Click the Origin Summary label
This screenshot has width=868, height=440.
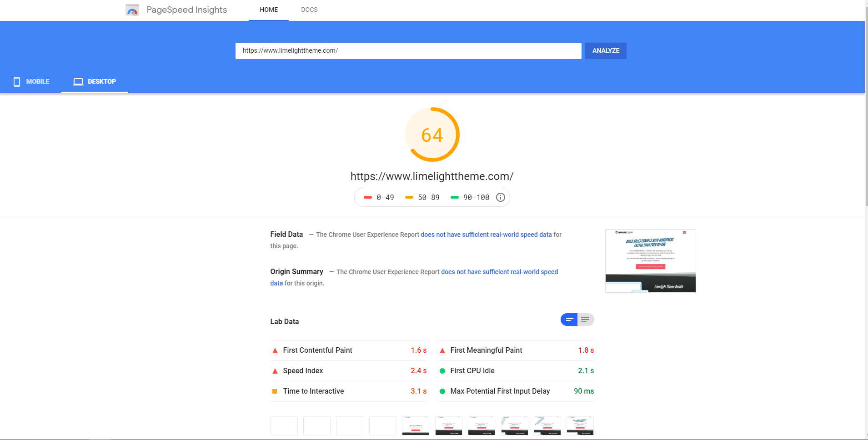coord(296,271)
